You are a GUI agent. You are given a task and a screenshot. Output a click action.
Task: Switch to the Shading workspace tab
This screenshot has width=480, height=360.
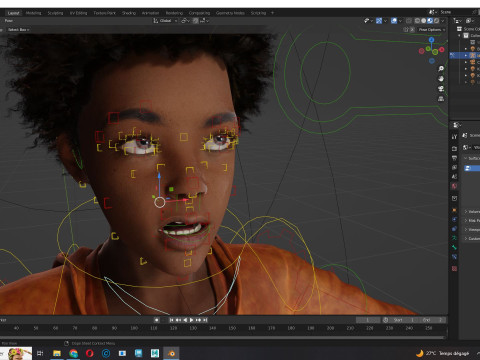[129, 13]
